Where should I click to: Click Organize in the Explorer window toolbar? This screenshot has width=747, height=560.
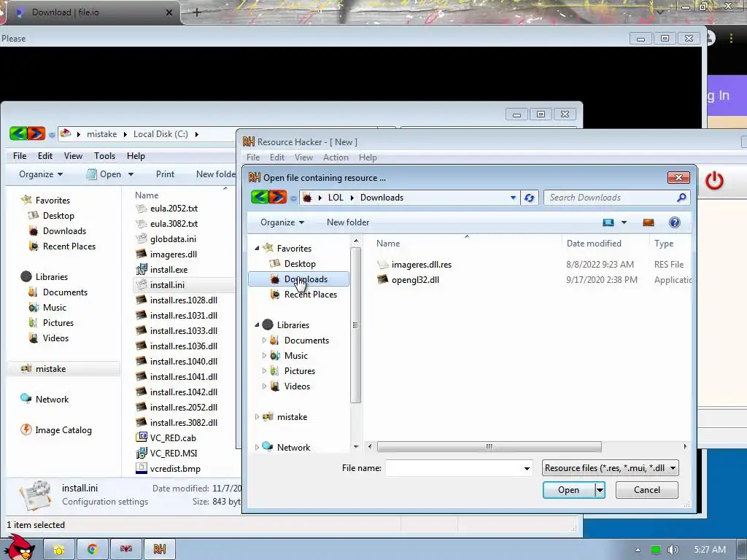point(41,174)
